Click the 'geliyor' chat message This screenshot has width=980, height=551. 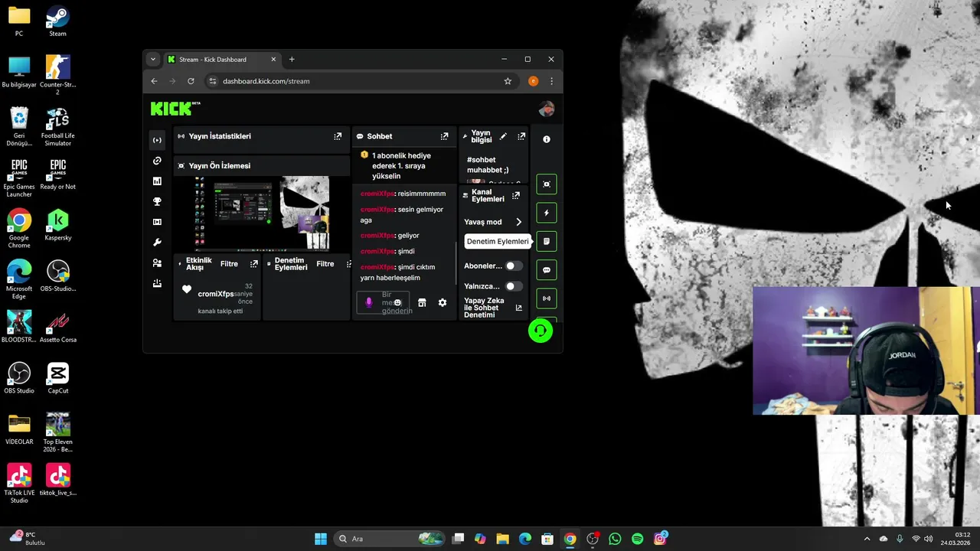pos(390,236)
